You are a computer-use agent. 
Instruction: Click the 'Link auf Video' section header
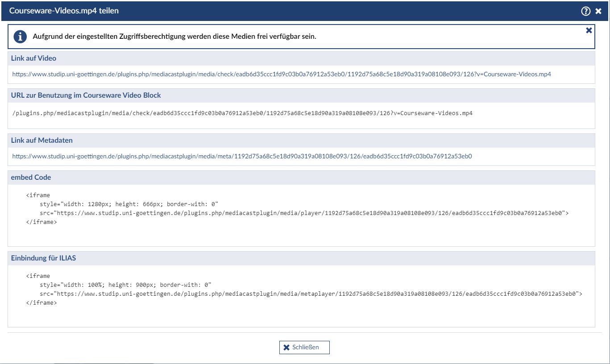(34, 58)
